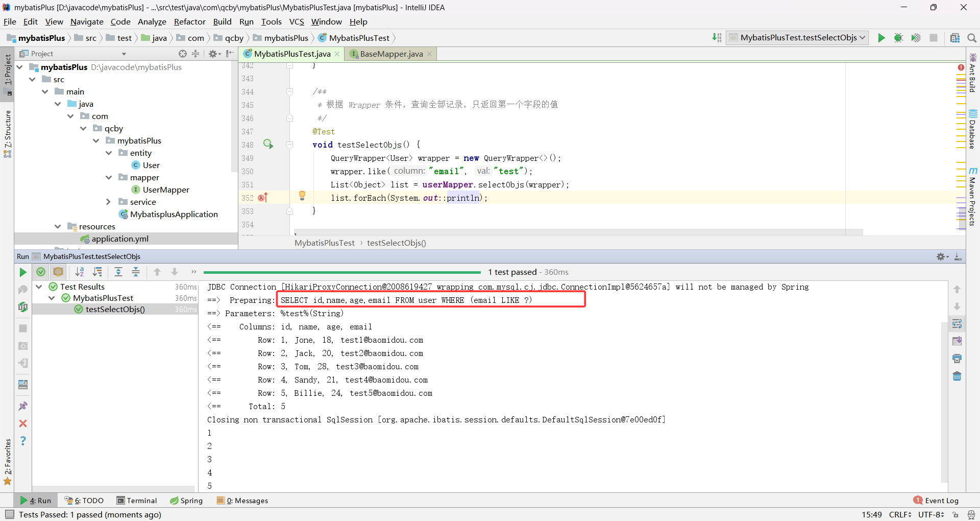This screenshot has height=521, width=980.
Task: Expand all test result nodes
Action: [118, 272]
